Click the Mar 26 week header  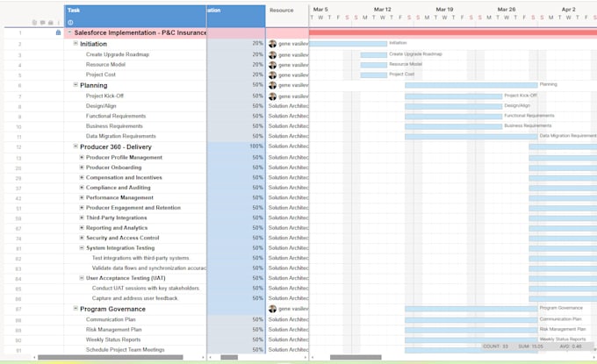click(x=506, y=9)
